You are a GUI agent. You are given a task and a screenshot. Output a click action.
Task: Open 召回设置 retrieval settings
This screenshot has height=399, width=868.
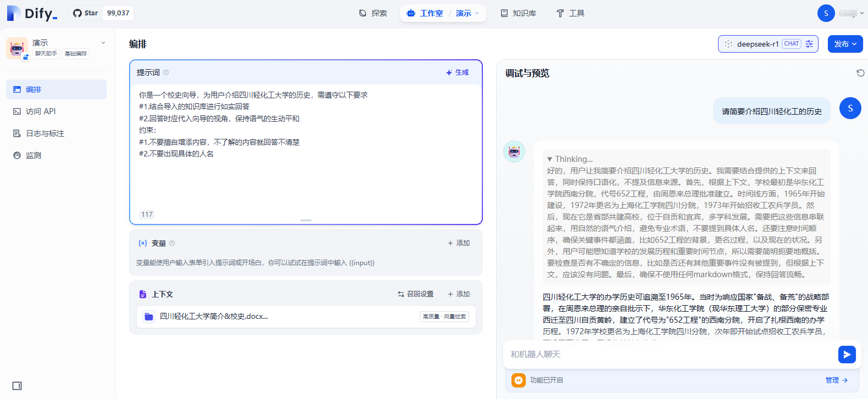click(x=415, y=294)
